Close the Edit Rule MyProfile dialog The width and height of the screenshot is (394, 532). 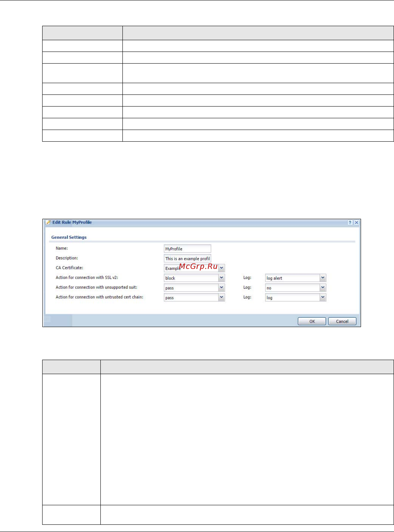point(356,222)
